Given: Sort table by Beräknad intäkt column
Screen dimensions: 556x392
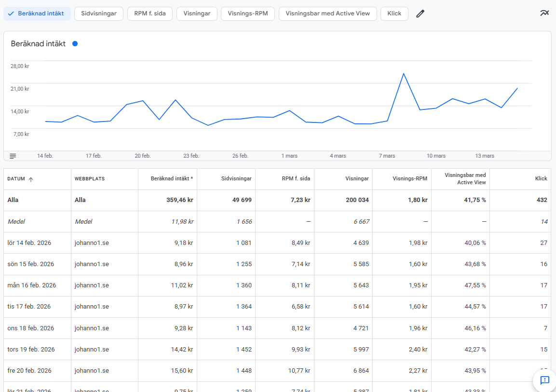Looking at the screenshot, I should point(172,179).
